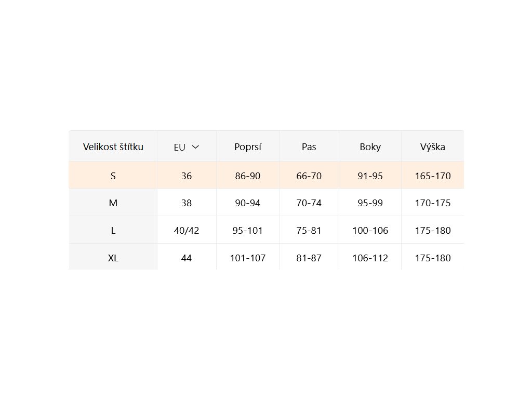Select the L size row label
This screenshot has width=532, height=399.
coord(113,230)
